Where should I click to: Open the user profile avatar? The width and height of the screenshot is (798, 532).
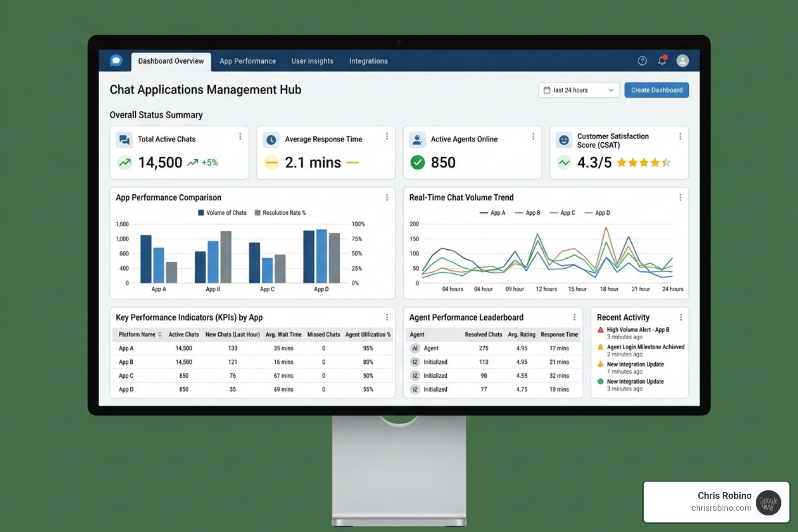[683, 61]
